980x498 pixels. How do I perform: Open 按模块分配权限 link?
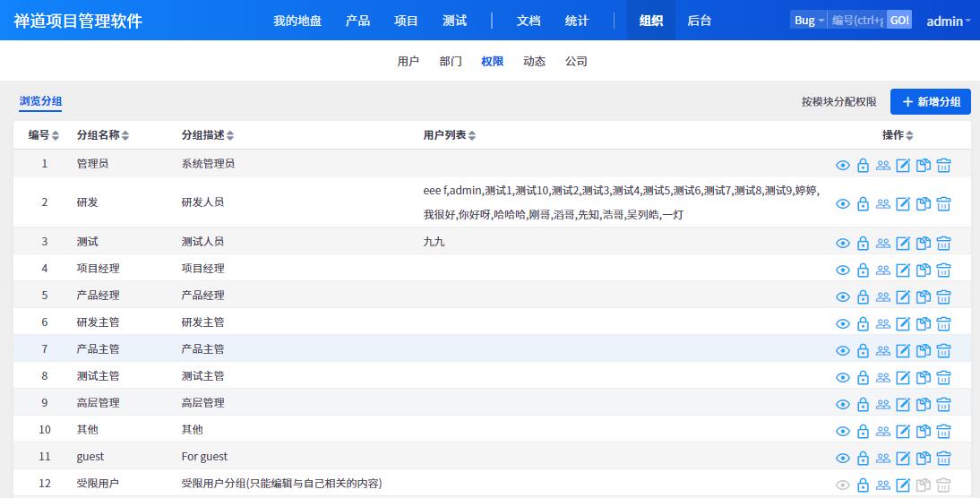[x=838, y=102]
